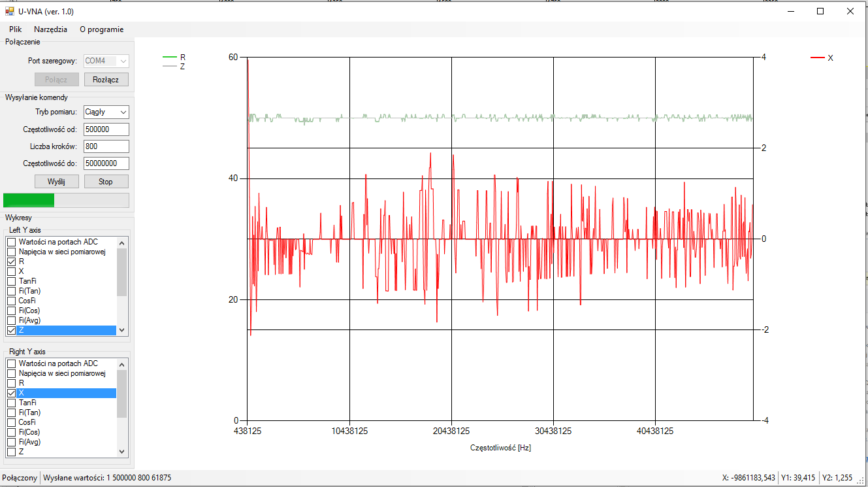Open the Tryb pomiaru dropdown
The image size is (868, 487).
click(x=106, y=112)
